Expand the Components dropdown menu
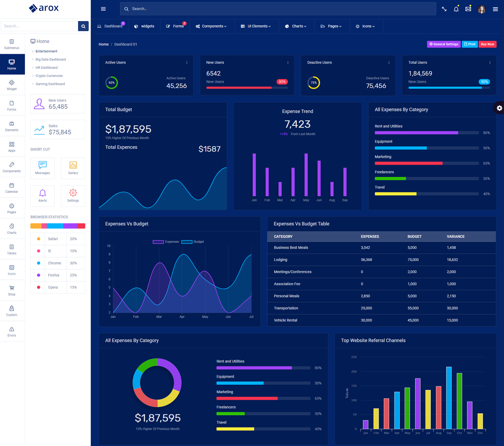This screenshot has width=504, height=446. pos(211,26)
